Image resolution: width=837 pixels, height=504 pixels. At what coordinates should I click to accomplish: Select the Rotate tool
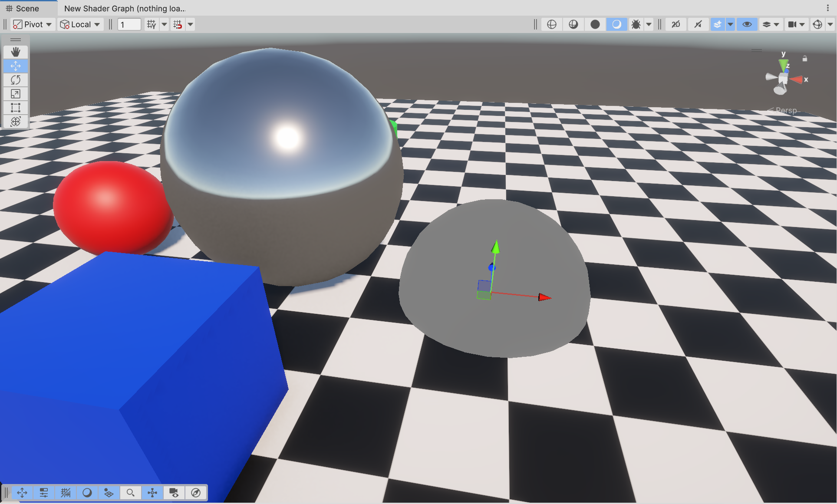click(16, 80)
